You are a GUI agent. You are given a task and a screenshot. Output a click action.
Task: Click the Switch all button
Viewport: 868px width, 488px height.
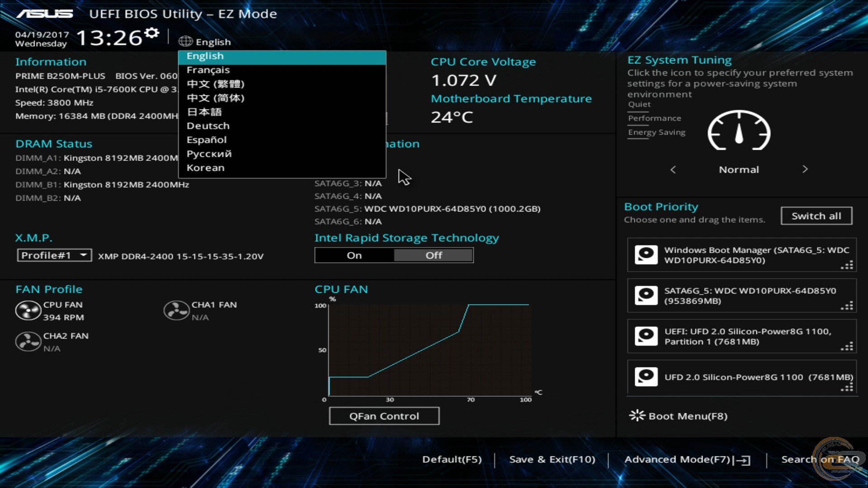click(816, 216)
